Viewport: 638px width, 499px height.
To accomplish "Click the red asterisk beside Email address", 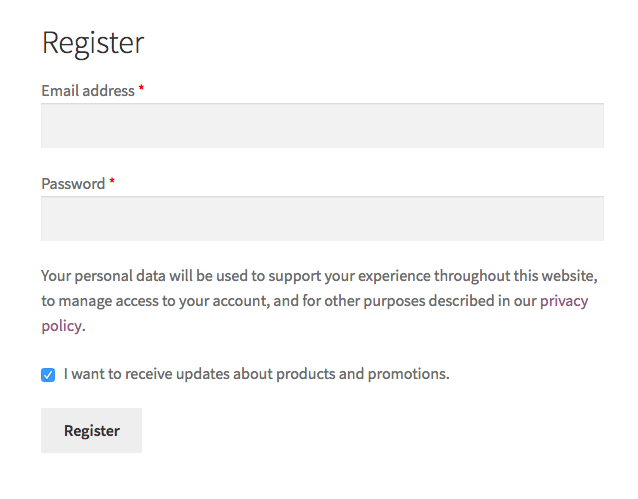I will (x=141, y=91).
